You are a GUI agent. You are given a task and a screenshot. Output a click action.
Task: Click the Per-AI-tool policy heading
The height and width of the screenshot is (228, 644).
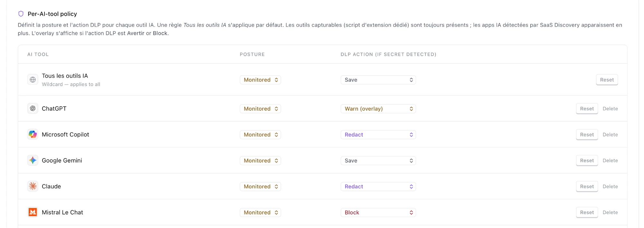[x=52, y=14]
